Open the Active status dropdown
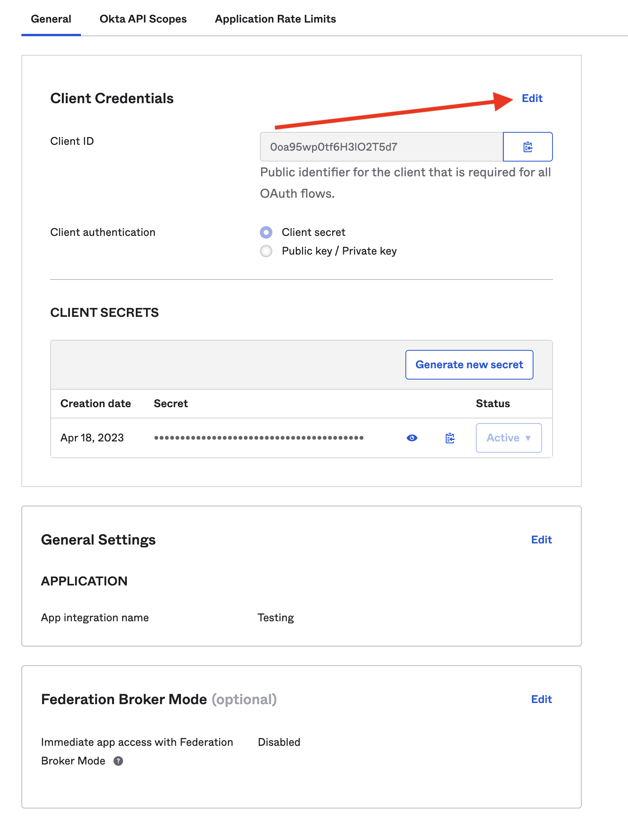628x840 pixels. coord(508,438)
